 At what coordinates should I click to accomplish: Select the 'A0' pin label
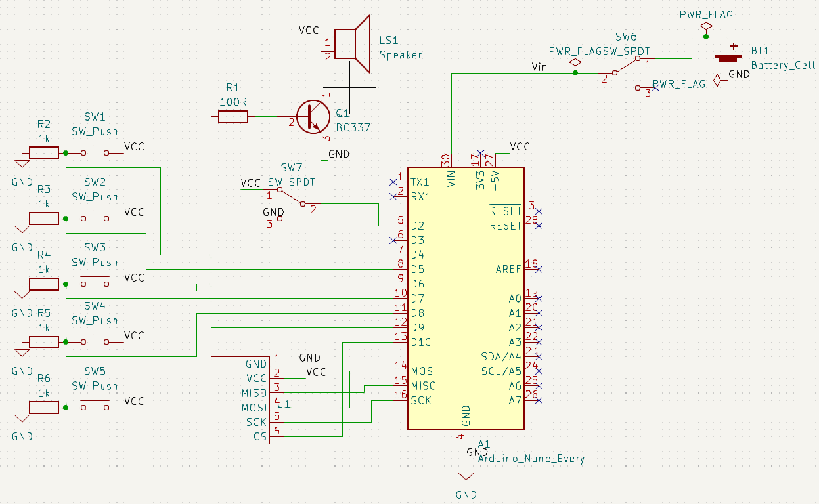pos(515,298)
